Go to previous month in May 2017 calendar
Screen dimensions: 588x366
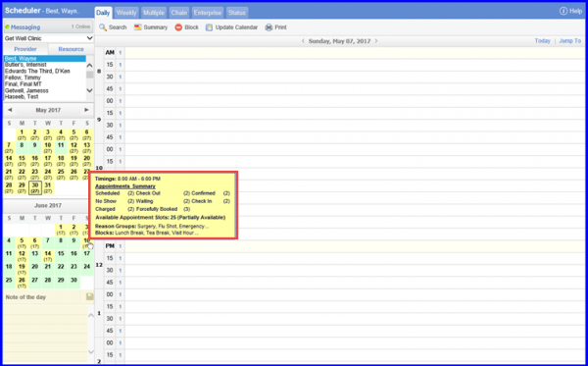click(x=10, y=110)
